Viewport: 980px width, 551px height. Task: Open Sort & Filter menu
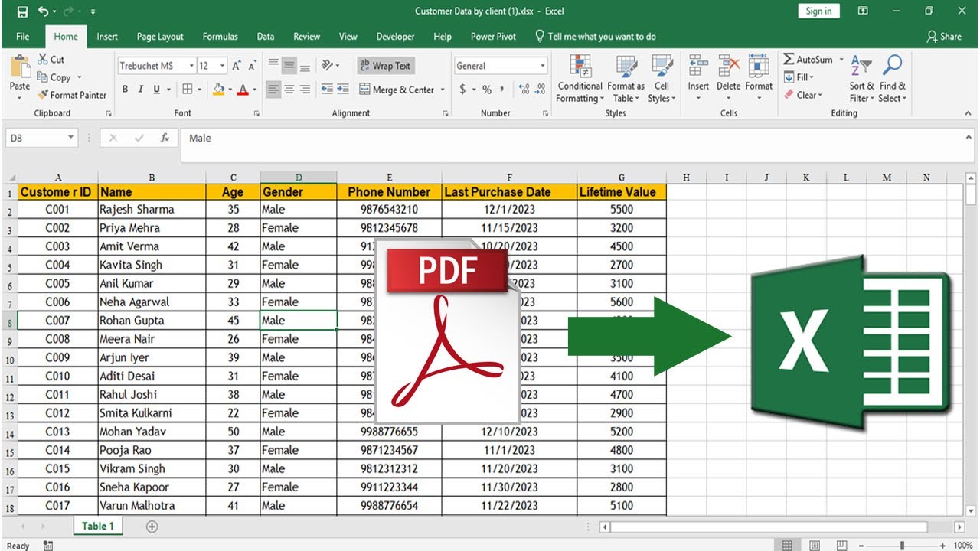(x=861, y=79)
